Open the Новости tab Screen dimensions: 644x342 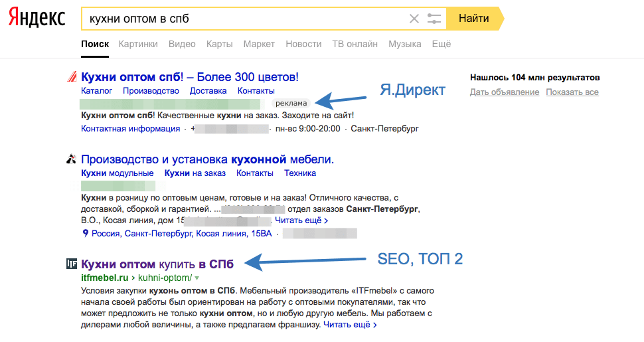point(303,44)
